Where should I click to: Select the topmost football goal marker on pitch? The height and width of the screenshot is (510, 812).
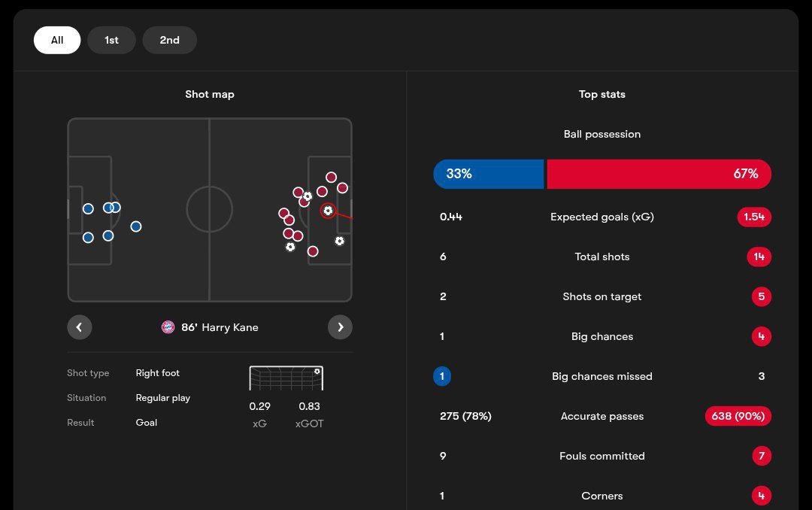point(308,196)
